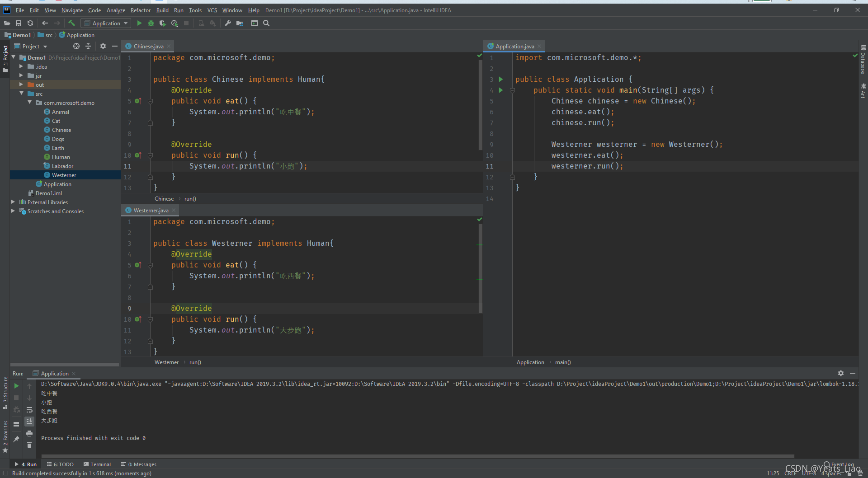Click locate target icon in Project panel
This screenshot has height=478, width=868.
click(x=76, y=46)
